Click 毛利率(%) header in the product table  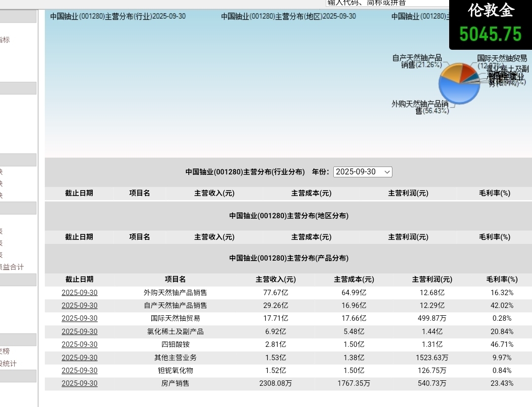click(x=502, y=279)
